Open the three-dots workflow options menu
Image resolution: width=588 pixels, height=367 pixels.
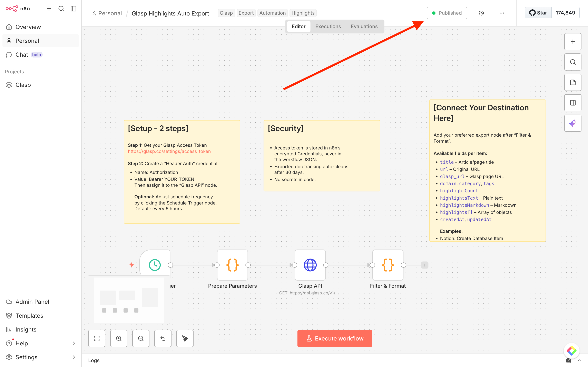pyautogui.click(x=501, y=13)
